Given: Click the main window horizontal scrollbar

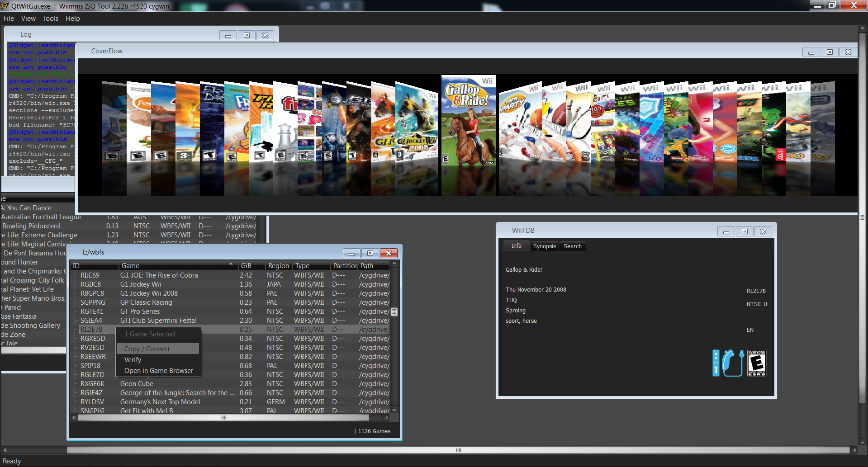Looking at the screenshot, I should point(458,450).
